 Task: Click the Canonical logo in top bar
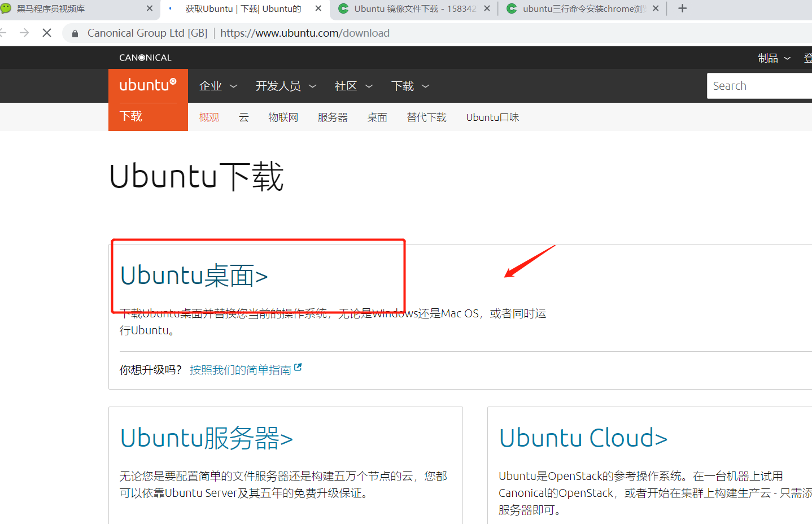(145, 58)
